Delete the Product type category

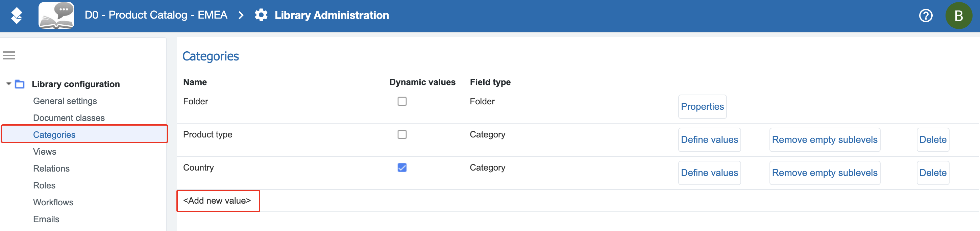point(933,140)
